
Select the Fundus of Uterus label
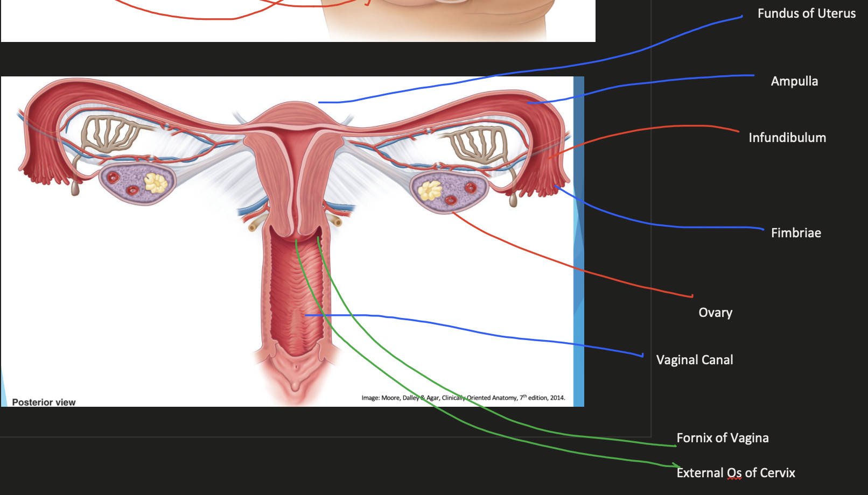tap(806, 13)
